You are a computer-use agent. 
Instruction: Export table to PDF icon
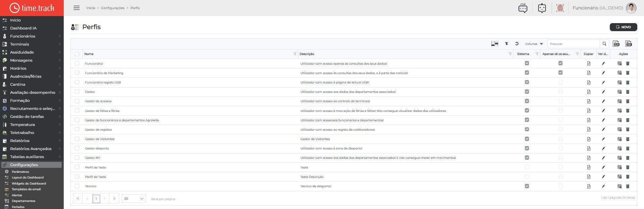[x=629, y=44]
